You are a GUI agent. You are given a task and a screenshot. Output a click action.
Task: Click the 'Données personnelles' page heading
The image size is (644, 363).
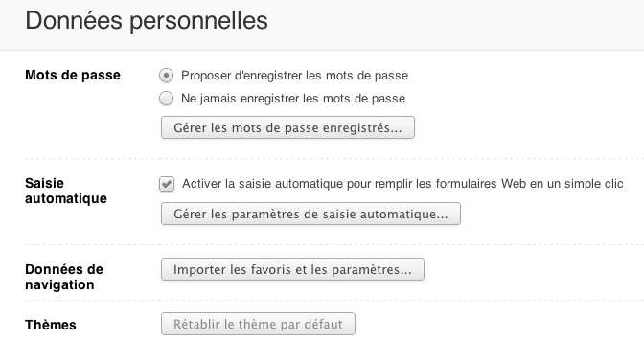[147, 20]
